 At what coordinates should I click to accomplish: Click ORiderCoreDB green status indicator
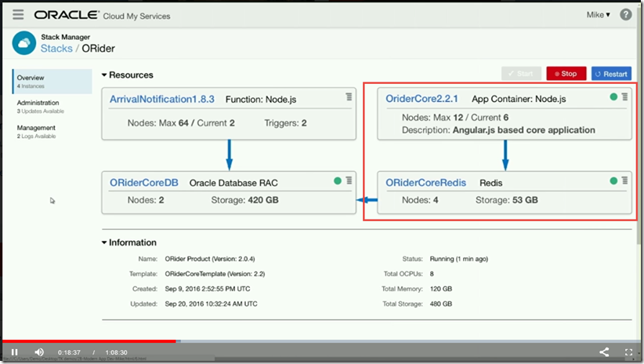(x=338, y=180)
